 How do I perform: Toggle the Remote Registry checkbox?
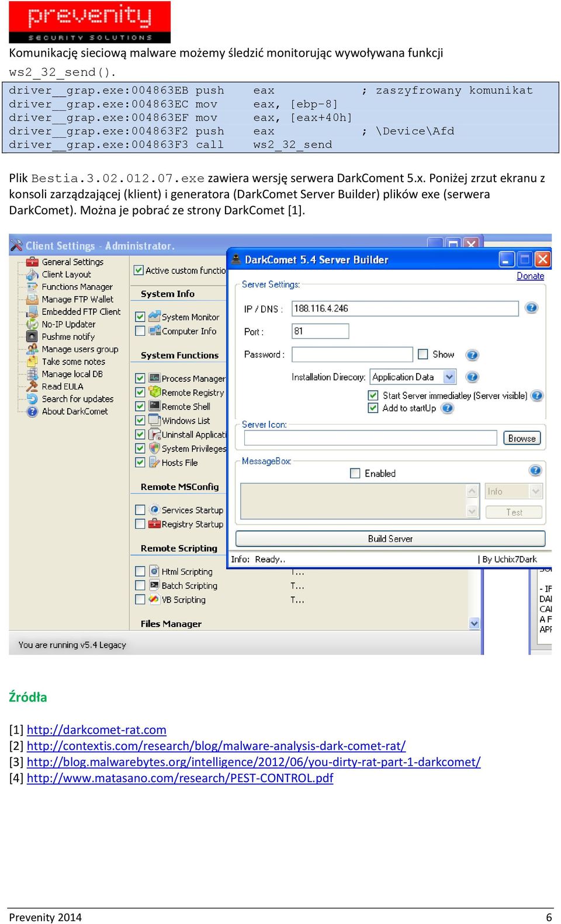coord(140,392)
